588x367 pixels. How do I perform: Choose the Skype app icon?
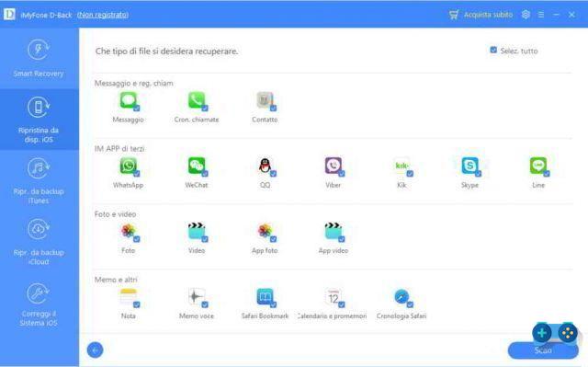pyautogui.click(x=469, y=166)
